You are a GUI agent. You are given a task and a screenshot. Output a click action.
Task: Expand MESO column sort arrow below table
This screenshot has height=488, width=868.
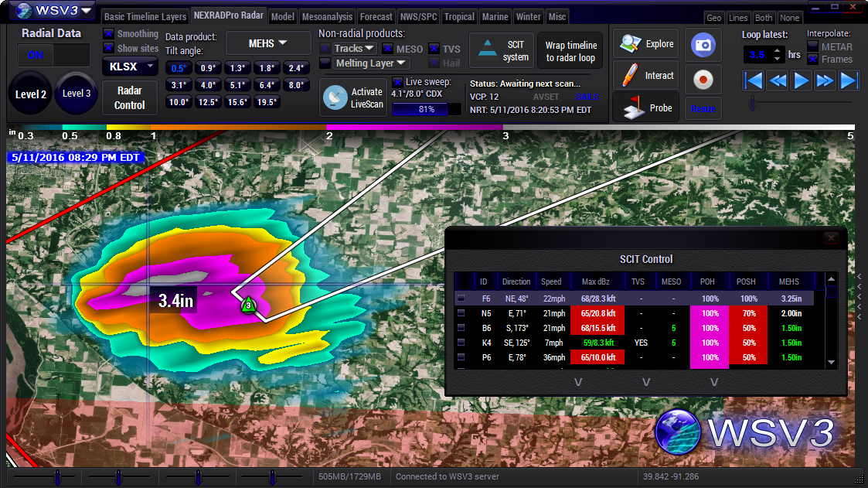coord(646,382)
